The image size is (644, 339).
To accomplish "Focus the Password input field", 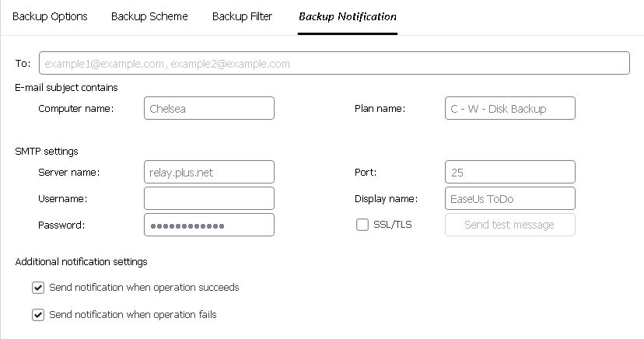I will [x=209, y=225].
